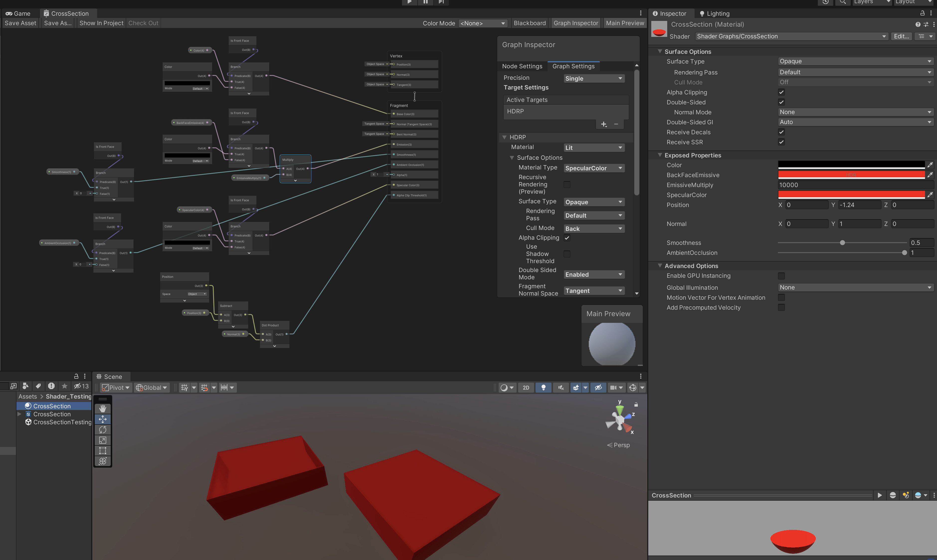This screenshot has height=560, width=937.
Task: Click Edit button next to shader field
Action: (x=902, y=36)
